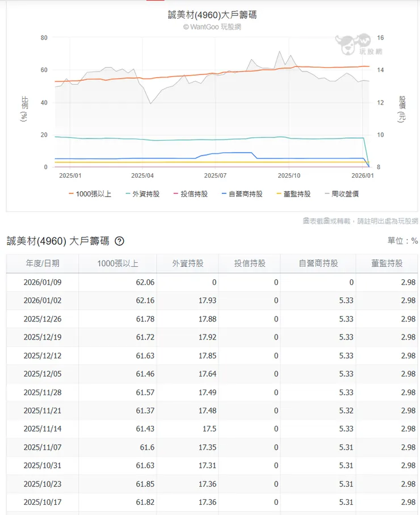The width and height of the screenshot is (420, 515).
Task: Click the chart title 誠美材(4960)大戶籌碼
Action: coord(212,15)
